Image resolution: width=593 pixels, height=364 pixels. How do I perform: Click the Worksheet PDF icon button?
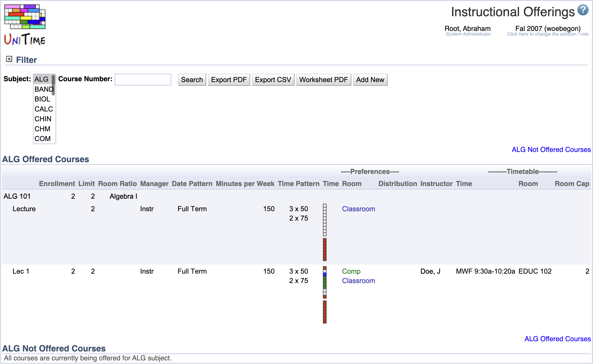click(x=323, y=79)
